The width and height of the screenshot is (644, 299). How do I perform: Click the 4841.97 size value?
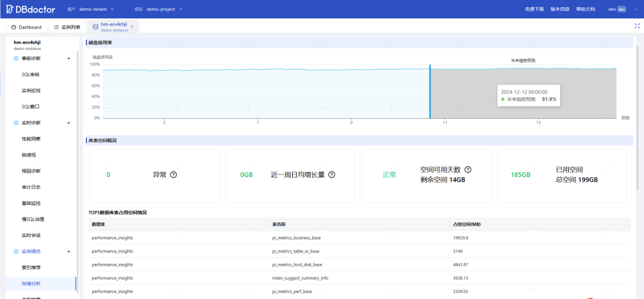(460, 264)
